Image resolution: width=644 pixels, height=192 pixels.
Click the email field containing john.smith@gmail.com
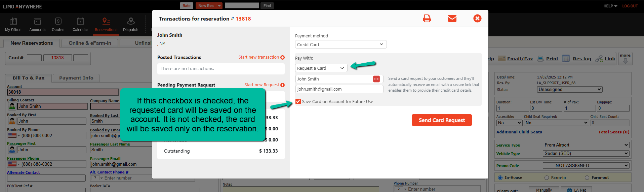[x=339, y=89]
